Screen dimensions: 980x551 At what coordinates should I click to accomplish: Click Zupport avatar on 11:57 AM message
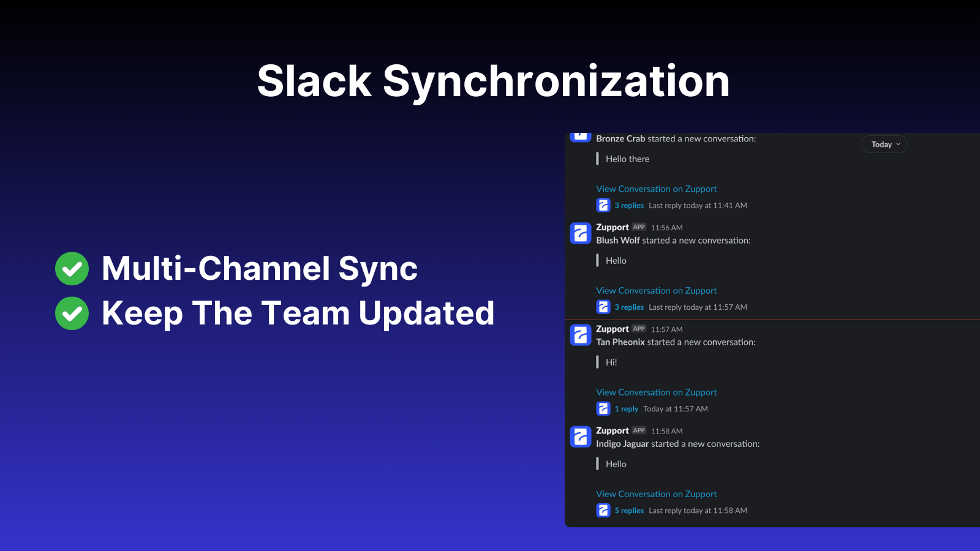[581, 335]
